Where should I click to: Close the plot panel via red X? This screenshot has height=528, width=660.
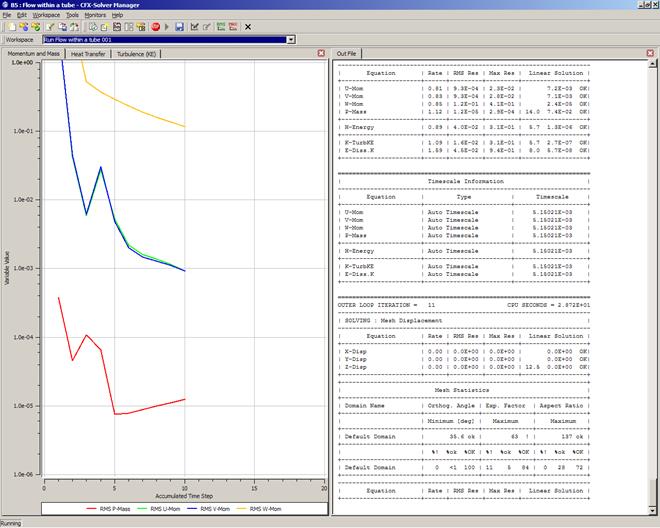321,52
